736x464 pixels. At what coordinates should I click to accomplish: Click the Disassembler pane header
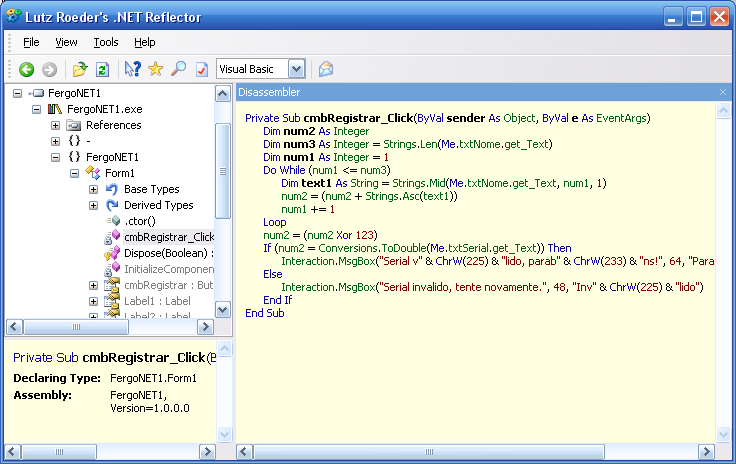(x=481, y=92)
